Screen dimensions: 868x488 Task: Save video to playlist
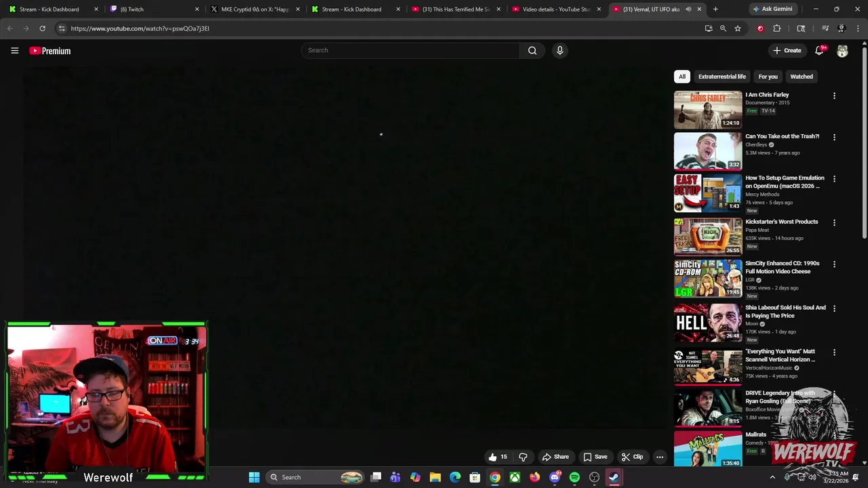point(595,457)
